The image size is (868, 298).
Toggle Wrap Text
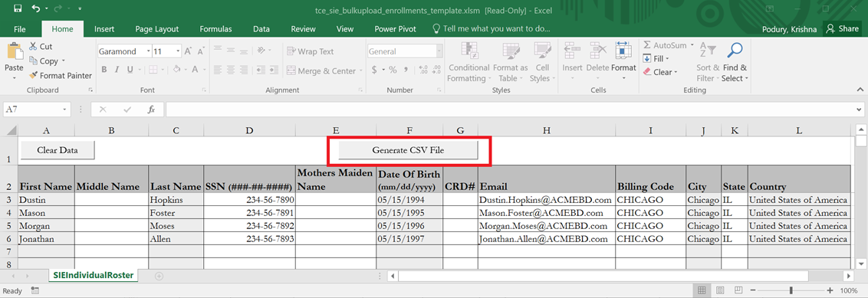(311, 51)
